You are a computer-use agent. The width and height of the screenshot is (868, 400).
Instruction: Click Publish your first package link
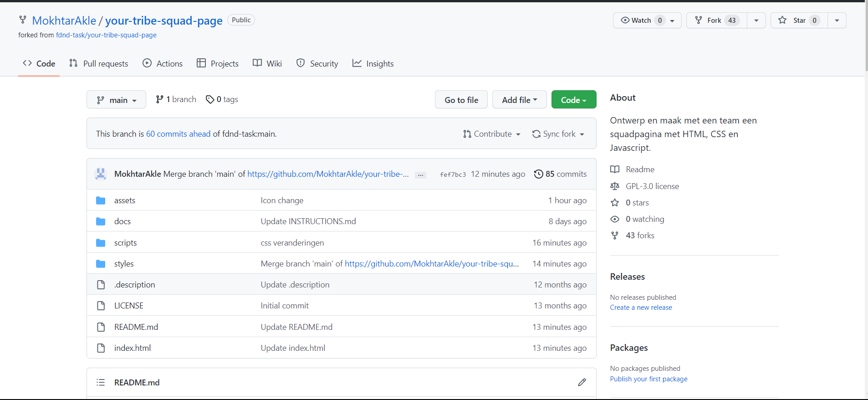click(648, 379)
